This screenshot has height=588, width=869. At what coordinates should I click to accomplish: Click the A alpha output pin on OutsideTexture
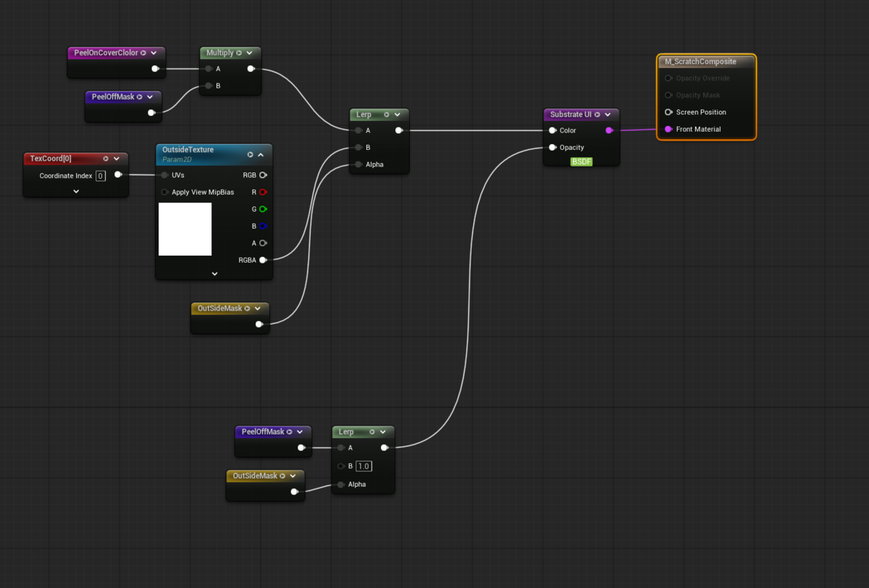point(263,243)
